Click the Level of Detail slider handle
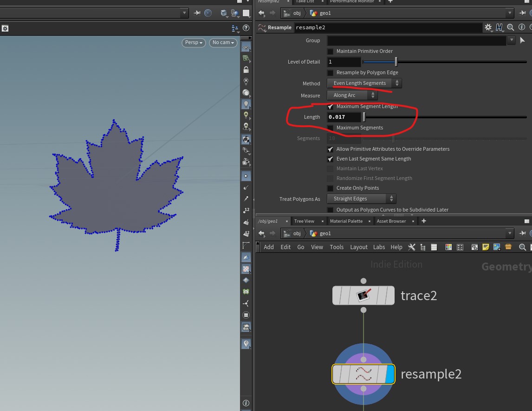 point(396,62)
